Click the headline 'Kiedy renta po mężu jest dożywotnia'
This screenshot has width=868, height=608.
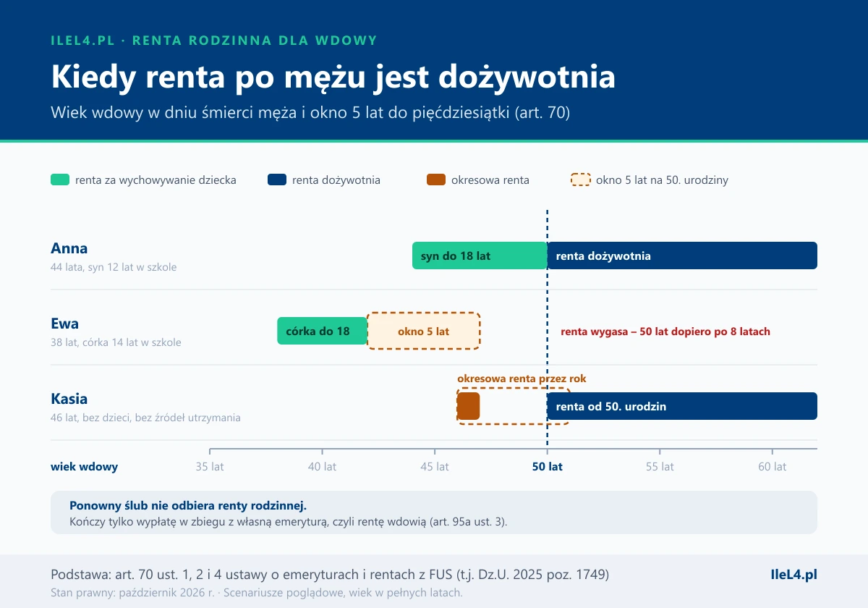pos(333,77)
